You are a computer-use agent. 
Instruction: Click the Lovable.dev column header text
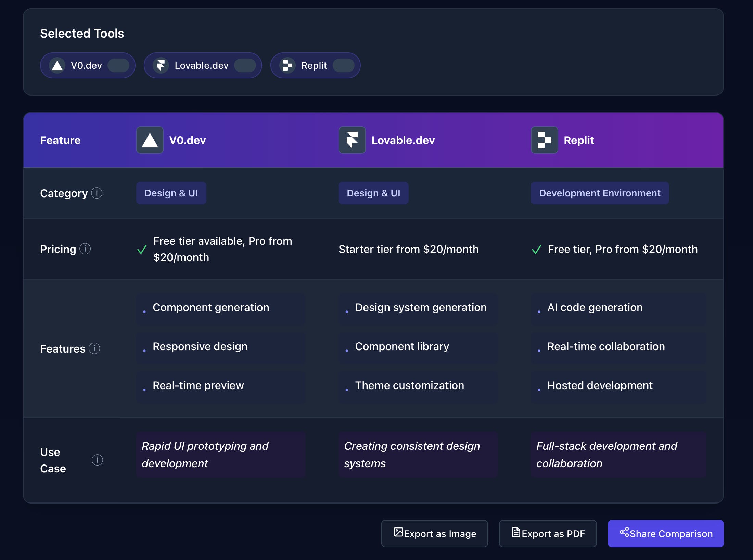point(403,140)
